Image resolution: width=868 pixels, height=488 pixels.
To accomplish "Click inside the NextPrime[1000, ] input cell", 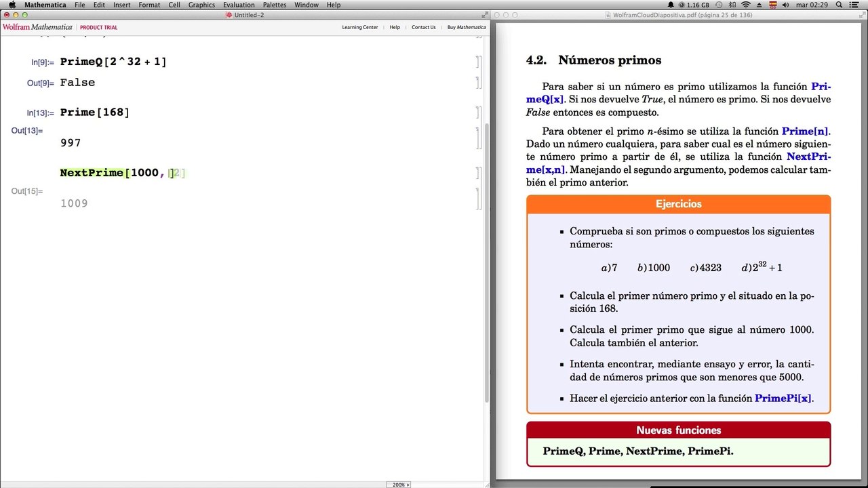I will tap(123, 173).
